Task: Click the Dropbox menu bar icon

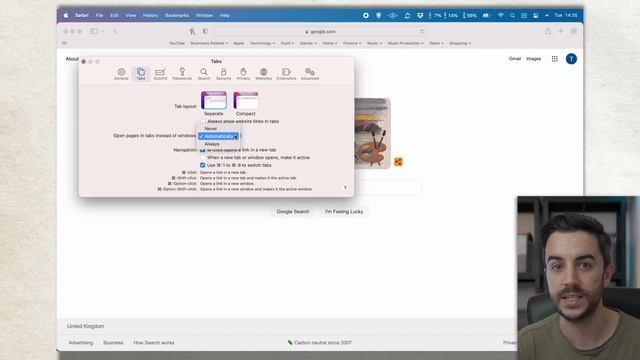Action: pyautogui.click(x=420, y=16)
